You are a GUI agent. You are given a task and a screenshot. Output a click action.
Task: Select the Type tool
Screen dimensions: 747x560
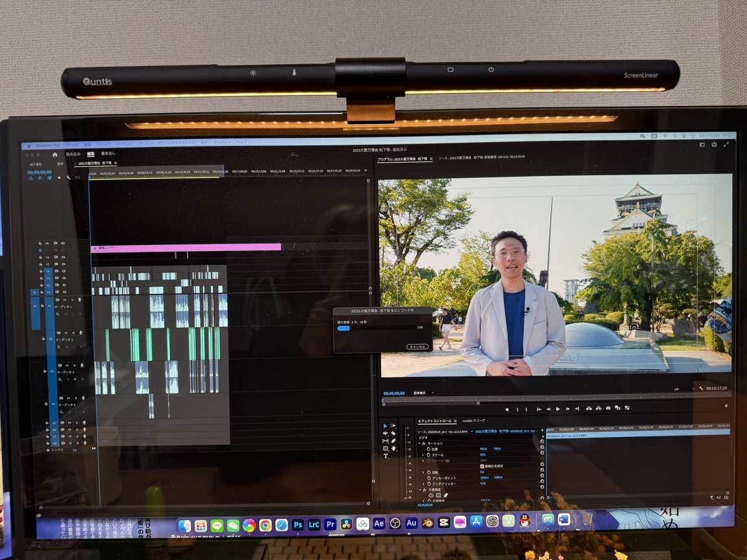(385, 455)
